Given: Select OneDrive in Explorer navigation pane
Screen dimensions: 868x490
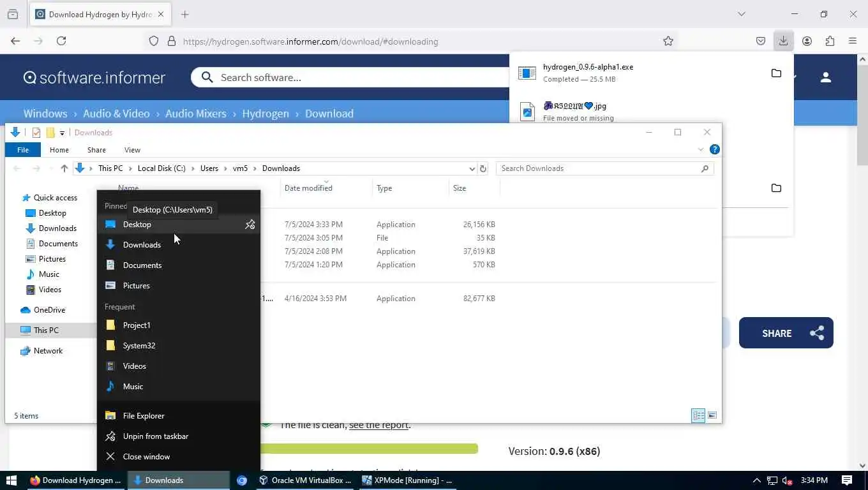Looking at the screenshot, I should click(49, 310).
